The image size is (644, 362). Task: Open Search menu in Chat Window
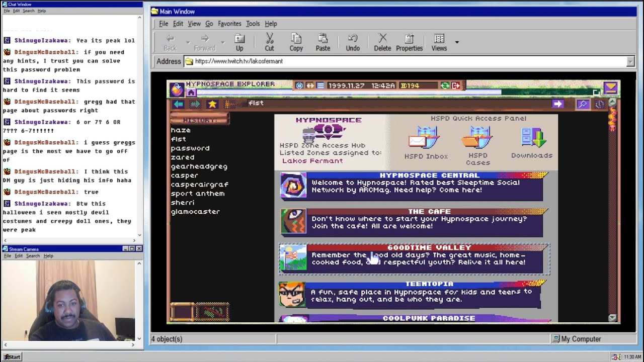click(28, 11)
